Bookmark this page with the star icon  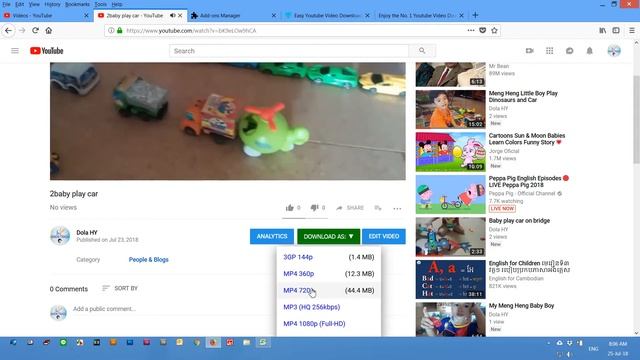pyautogui.click(x=494, y=31)
